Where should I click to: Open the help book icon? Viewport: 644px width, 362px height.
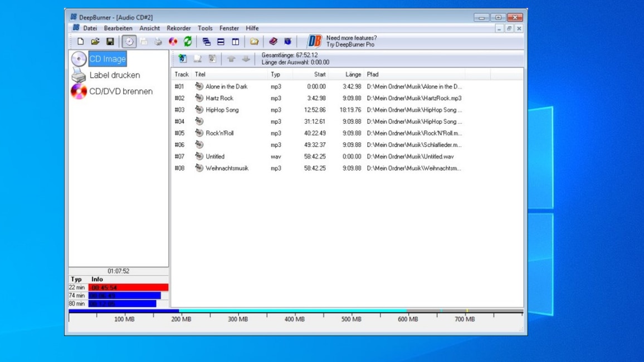click(x=272, y=41)
